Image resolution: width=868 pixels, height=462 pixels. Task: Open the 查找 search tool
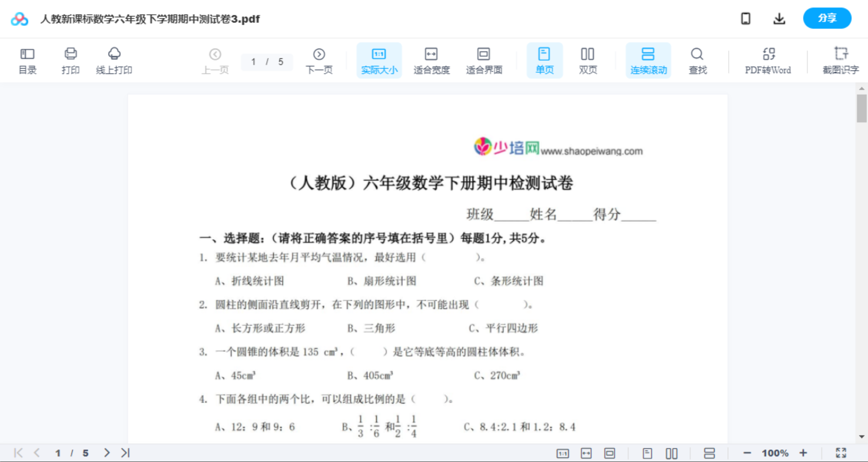(697, 60)
